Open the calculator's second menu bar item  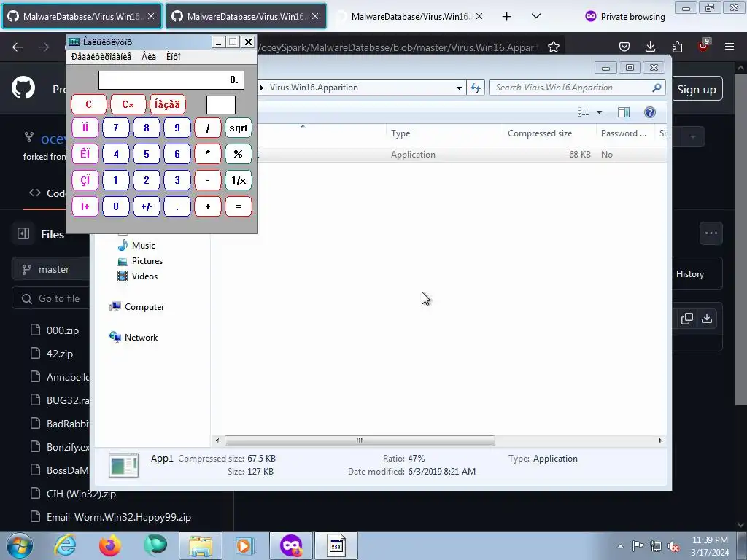[149, 57]
